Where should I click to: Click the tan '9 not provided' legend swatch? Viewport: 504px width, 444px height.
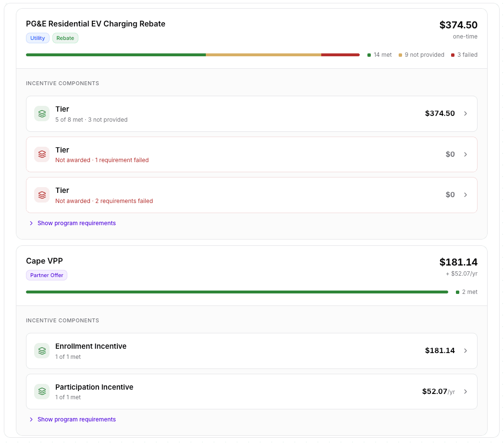[x=400, y=55]
